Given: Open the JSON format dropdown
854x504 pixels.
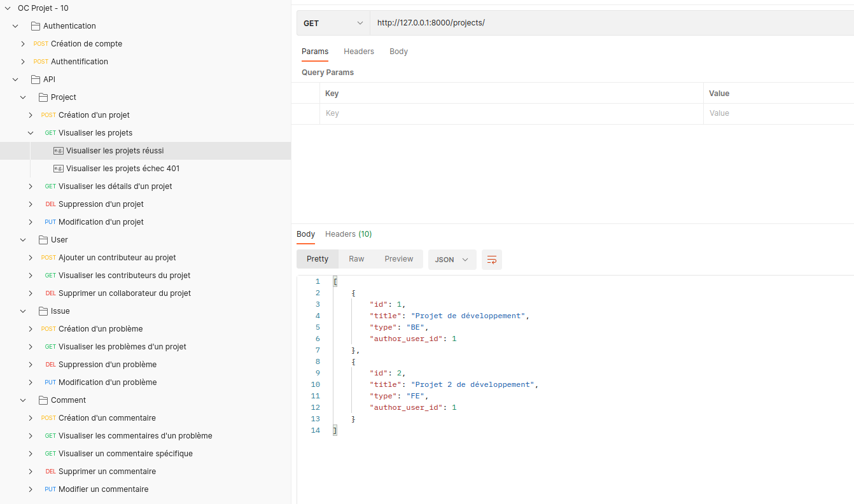Looking at the screenshot, I should click(x=452, y=260).
